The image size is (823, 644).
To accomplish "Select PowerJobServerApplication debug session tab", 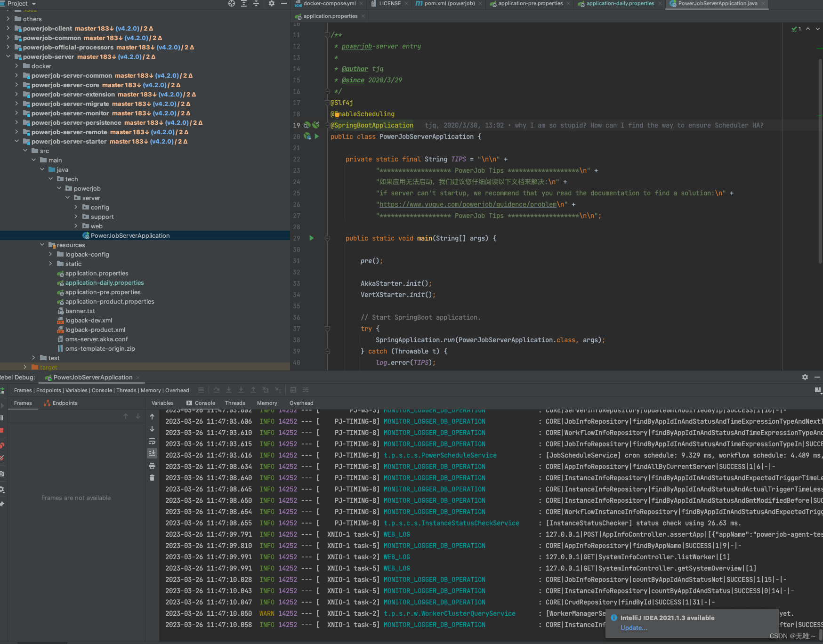I will pyautogui.click(x=93, y=377).
